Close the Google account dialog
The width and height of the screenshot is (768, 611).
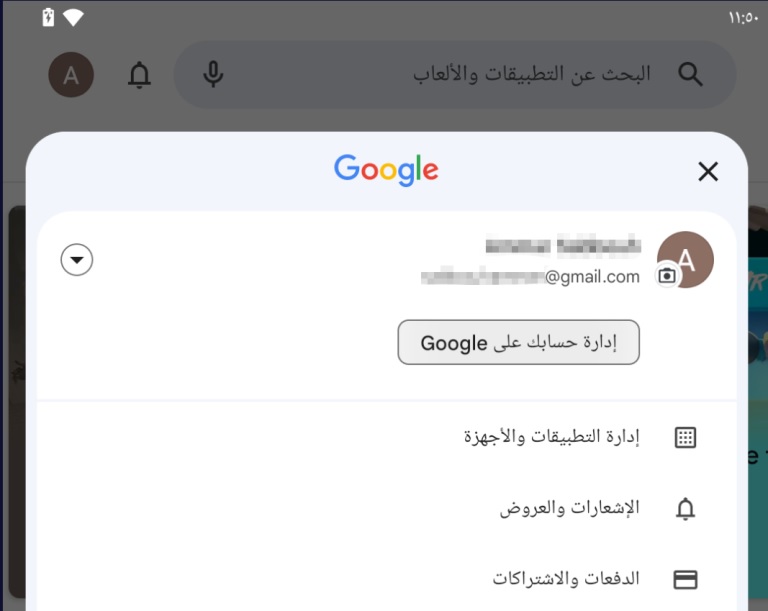coord(708,172)
